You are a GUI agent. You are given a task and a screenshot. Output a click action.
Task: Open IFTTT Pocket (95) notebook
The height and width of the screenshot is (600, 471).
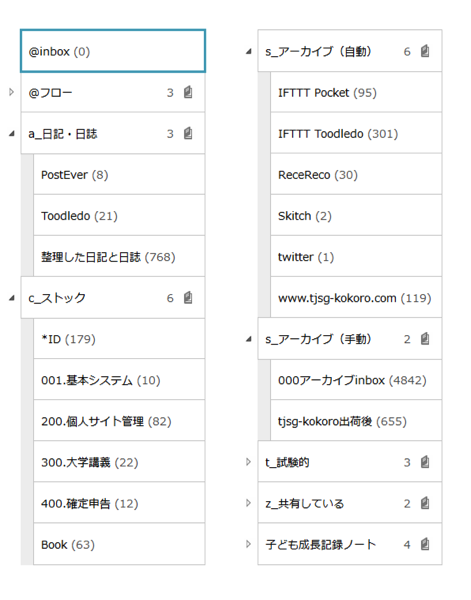pyautogui.click(x=356, y=92)
